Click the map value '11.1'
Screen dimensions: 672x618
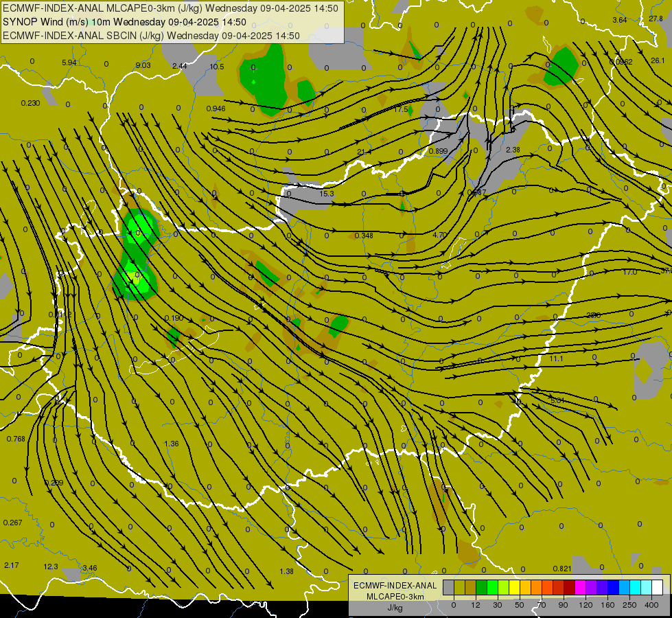tap(556, 358)
